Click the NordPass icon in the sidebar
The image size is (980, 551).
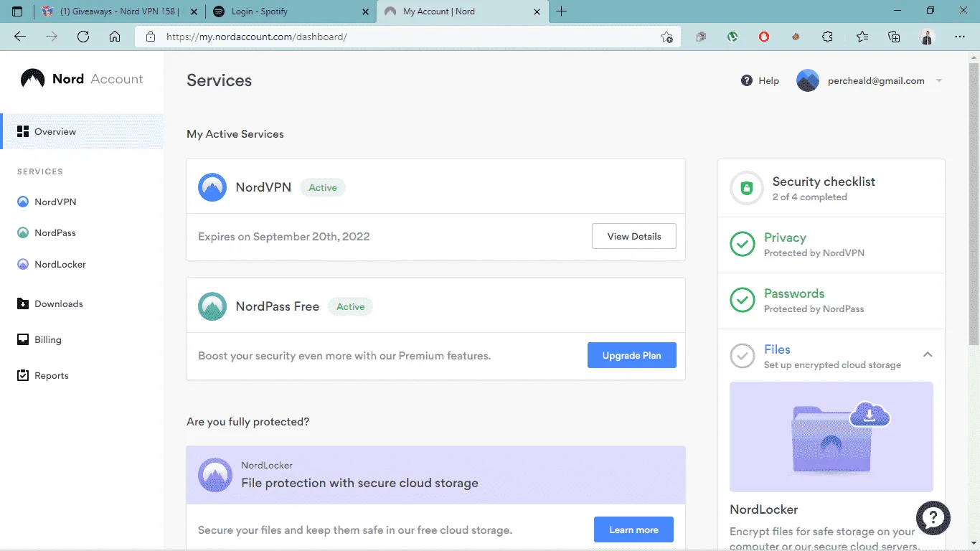coord(23,233)
